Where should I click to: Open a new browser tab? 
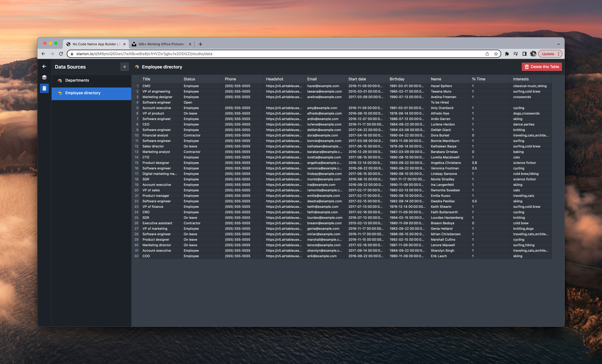[x=200, y=44]
